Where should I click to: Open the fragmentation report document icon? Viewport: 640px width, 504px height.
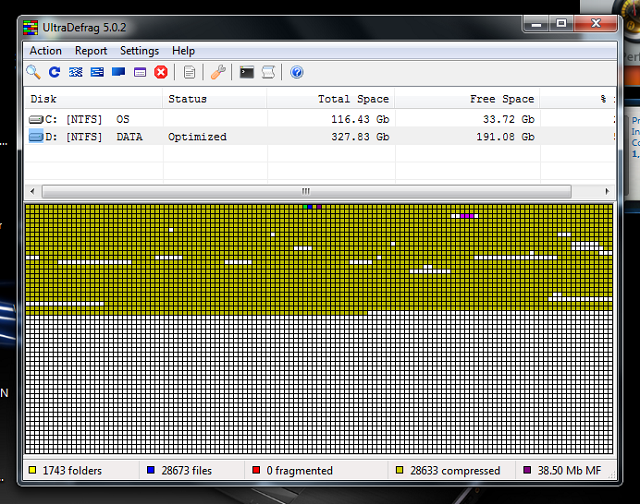(x=189, y=73)
